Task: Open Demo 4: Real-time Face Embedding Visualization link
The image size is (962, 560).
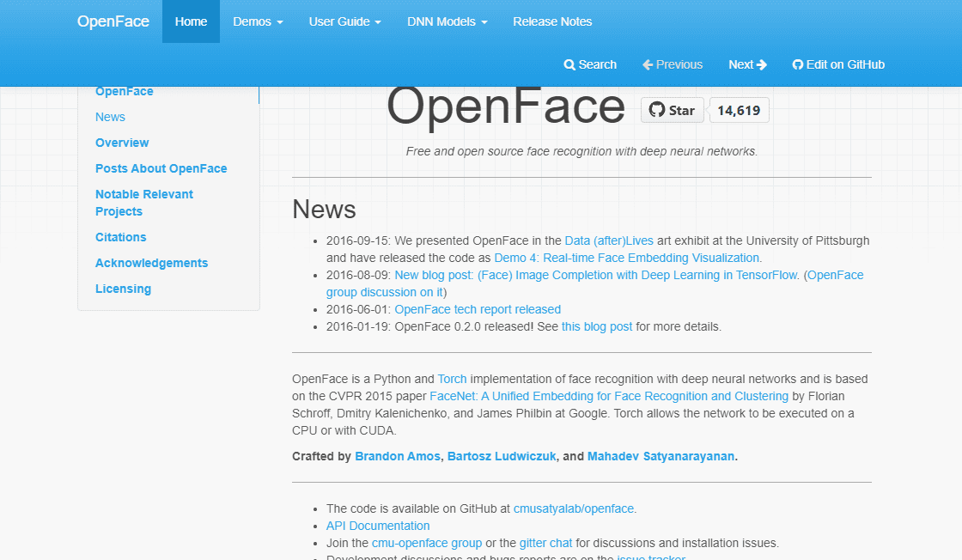Action: click(626, 259)
